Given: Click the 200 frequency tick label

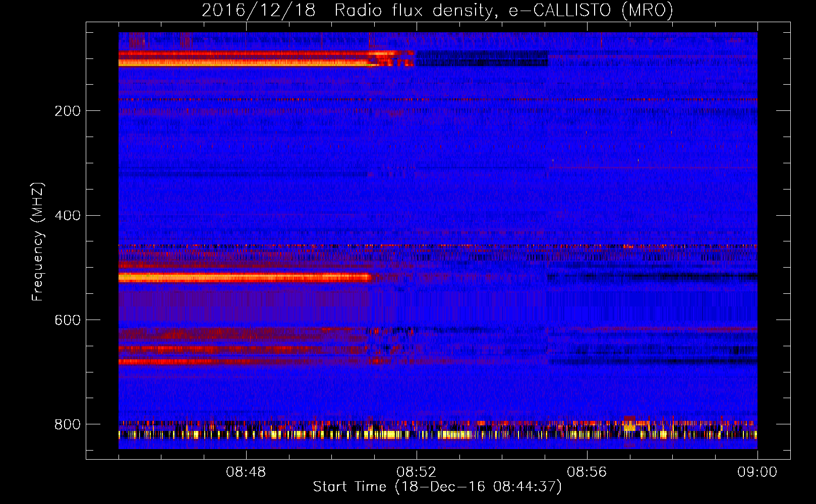Looking at the screenshot, I should coord(68,111).
